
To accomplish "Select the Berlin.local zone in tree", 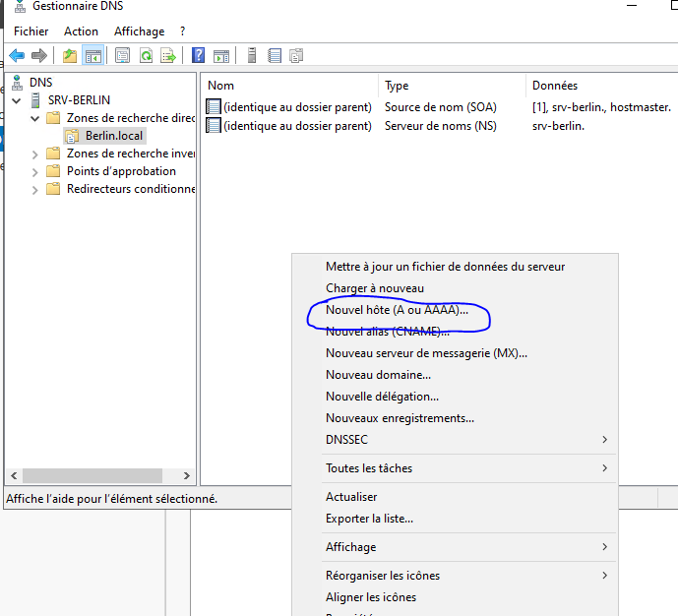I will pyautogui.click(x=113, y=136).
